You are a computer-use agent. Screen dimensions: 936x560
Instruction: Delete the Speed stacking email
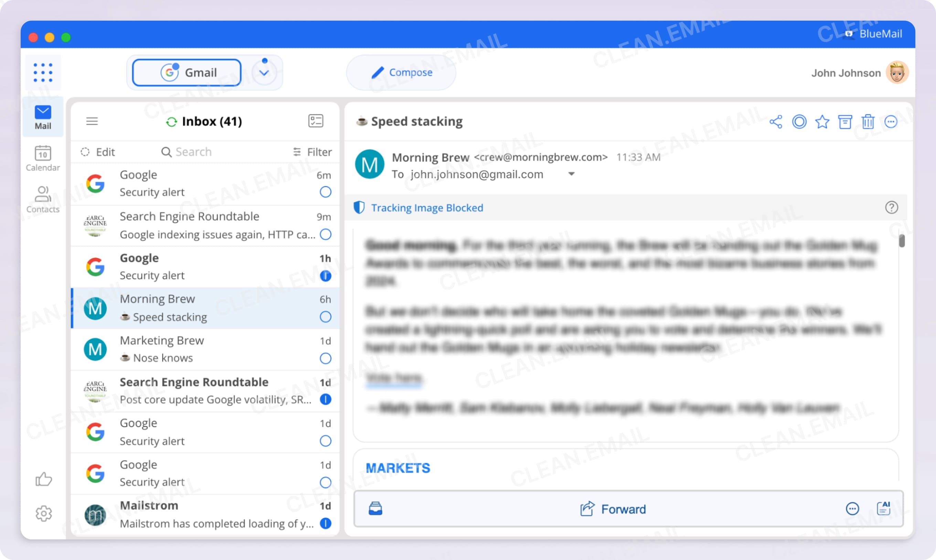coord(868,121)
